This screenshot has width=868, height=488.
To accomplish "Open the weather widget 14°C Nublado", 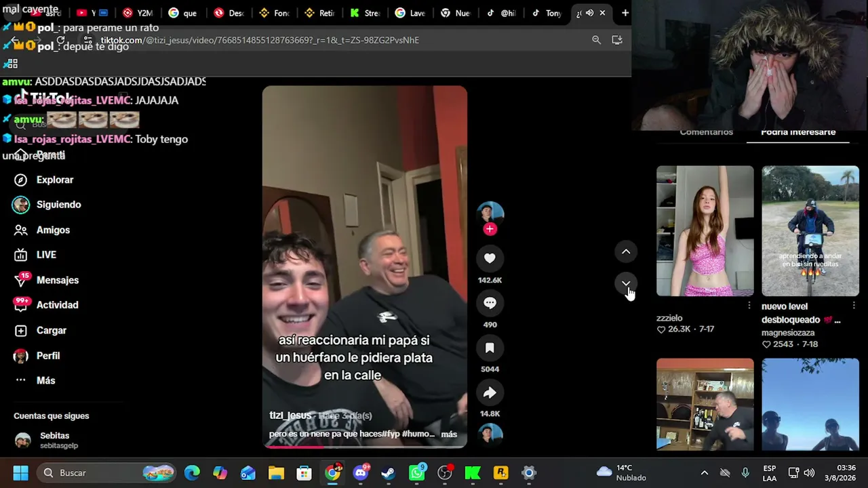I will [x=621, y=472].
